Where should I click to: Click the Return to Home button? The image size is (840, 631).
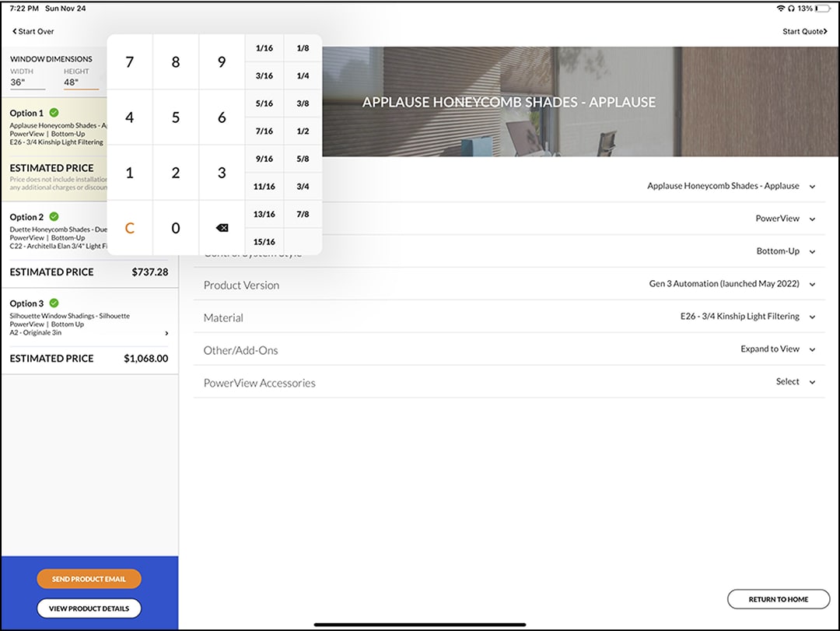(779, 599)
